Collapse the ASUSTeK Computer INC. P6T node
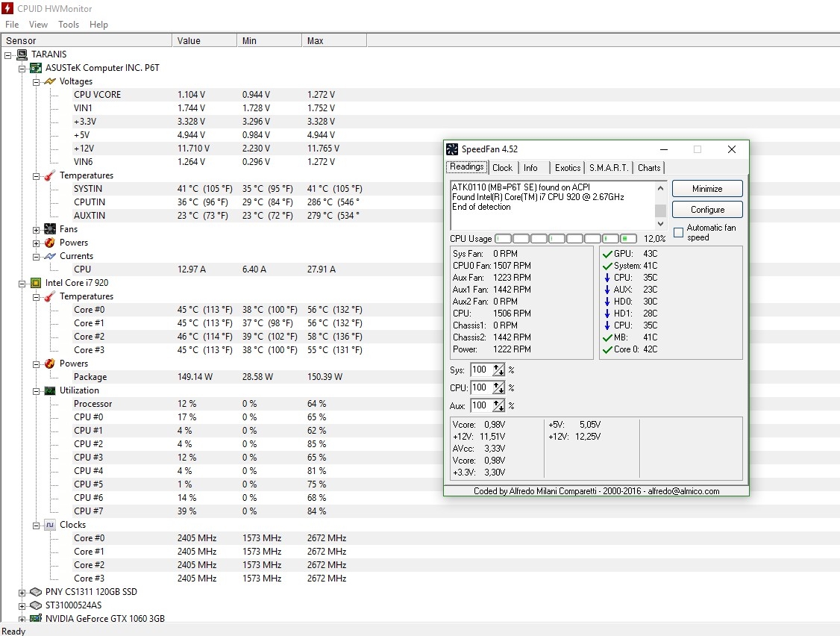Viewport: 840px width, 636px height. tap(22, 68)
